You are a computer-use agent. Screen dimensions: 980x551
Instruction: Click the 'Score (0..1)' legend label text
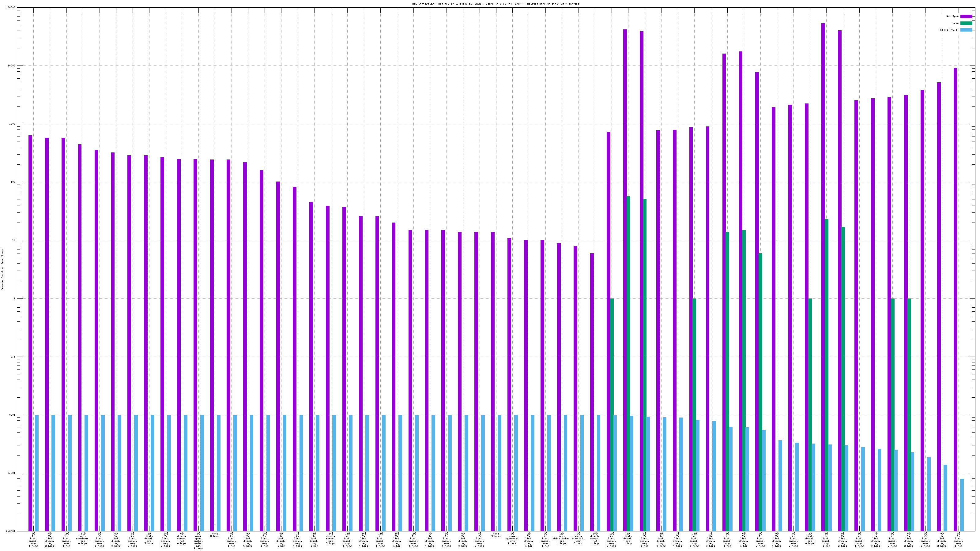(949, 30)
